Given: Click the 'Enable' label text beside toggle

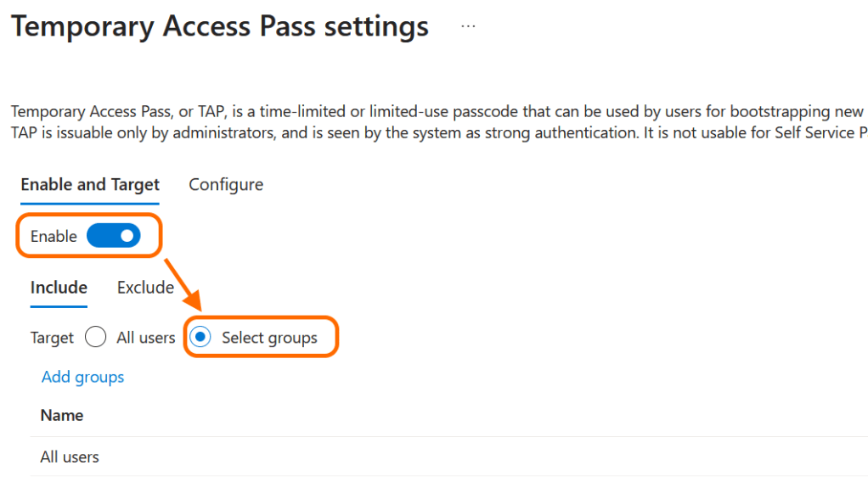Looking at the screenshot, I should (54, 236).
